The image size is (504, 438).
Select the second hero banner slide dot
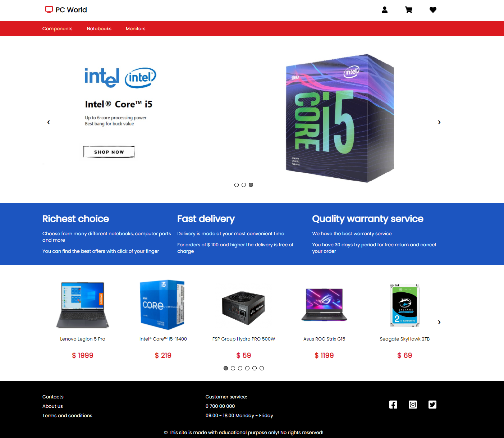(244, 185)
